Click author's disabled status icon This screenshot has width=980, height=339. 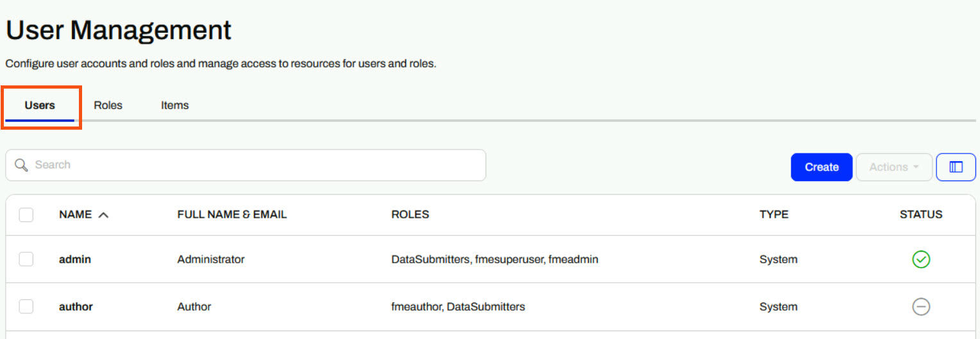921,307
